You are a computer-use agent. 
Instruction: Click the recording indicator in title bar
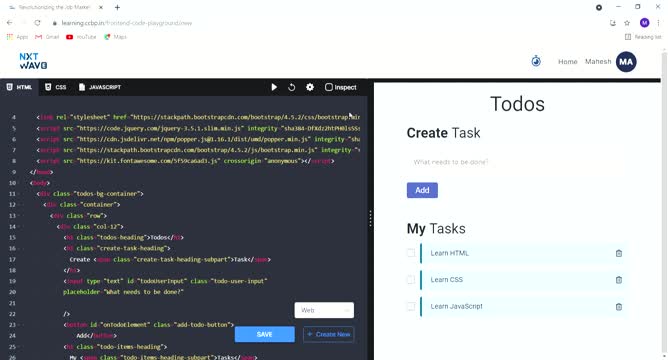[x=599, y=7]
